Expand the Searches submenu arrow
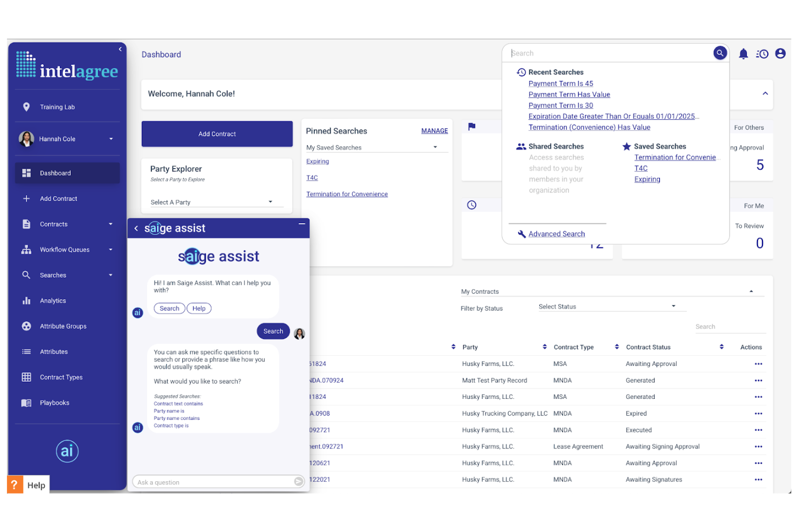798x532 pixels. (x=111, y=275)
